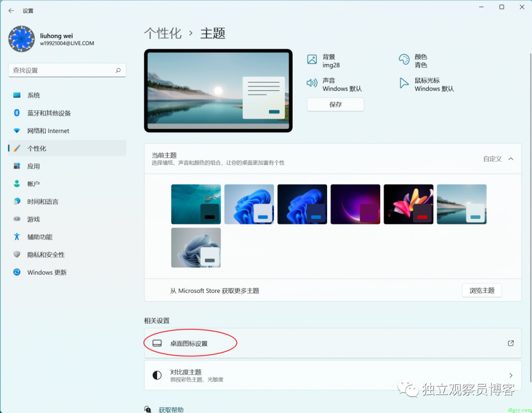Click the 辅助功能 accessibility icon
Image resolution: width=532 pixels, height=413 pixels.
click(x=17, y=237)
